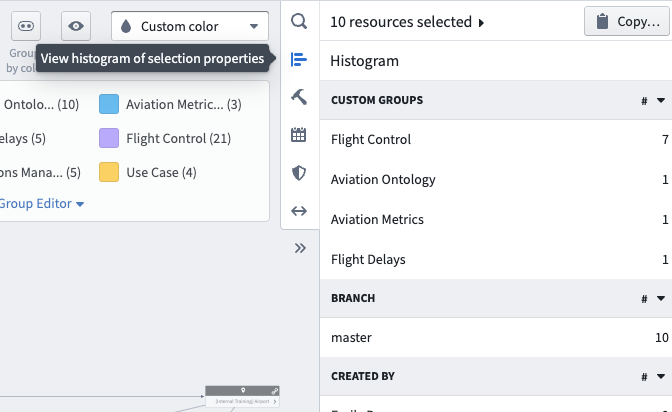Collapse sidebar with double chevron icon
672x412 pixels.
300,248
